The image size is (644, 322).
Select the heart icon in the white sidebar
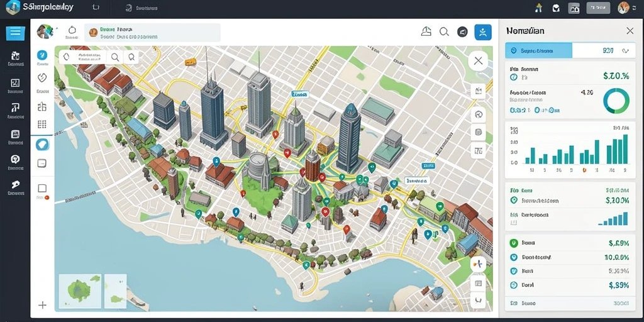pos(42,77)
